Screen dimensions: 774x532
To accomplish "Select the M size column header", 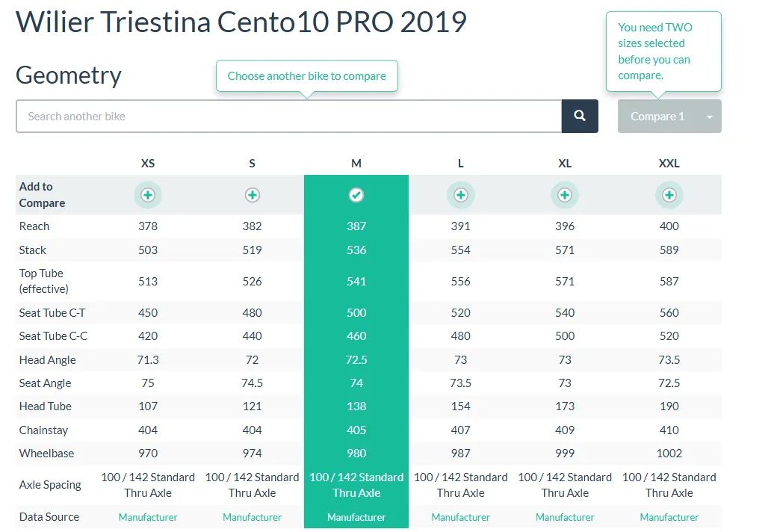I will coord(356,163).
